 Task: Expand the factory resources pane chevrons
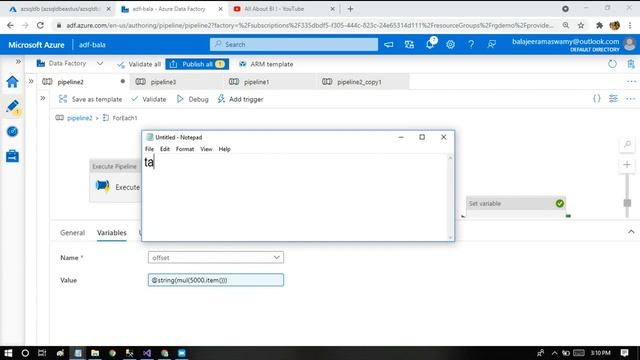pos(31,82)
